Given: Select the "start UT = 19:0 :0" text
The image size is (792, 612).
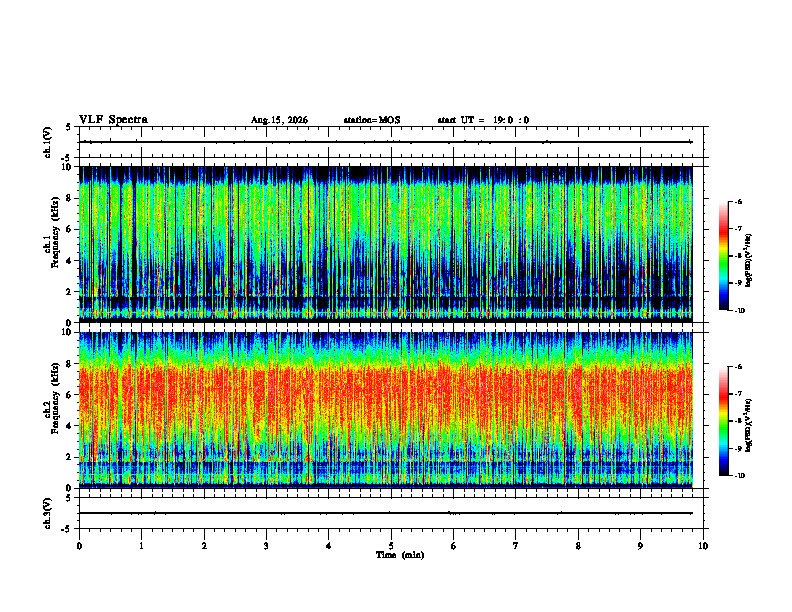Looking at the screenshot, I should pyautogui.click(x=483, y=120).
